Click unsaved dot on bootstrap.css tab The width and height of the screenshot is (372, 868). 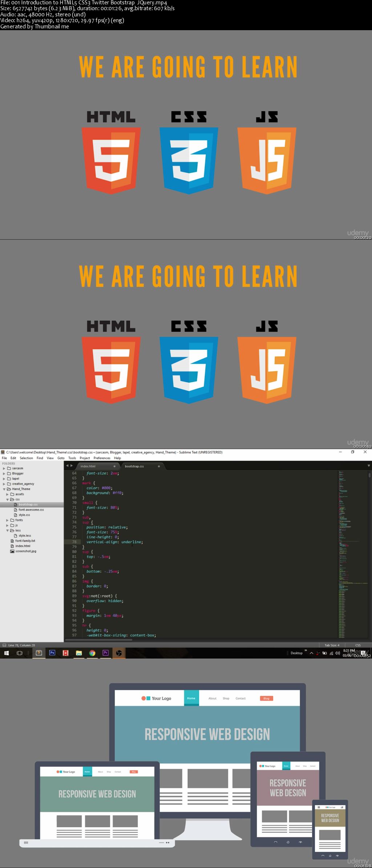(x=159, y=466)
